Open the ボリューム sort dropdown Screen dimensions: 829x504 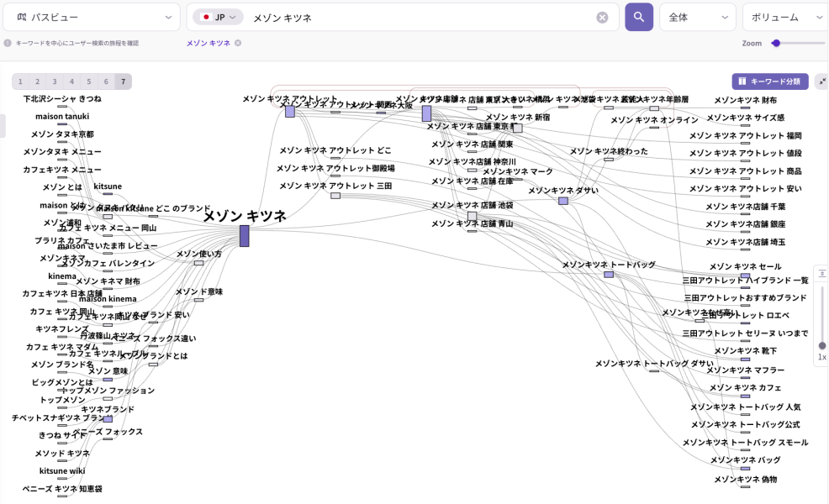click(x=784, y=16)
